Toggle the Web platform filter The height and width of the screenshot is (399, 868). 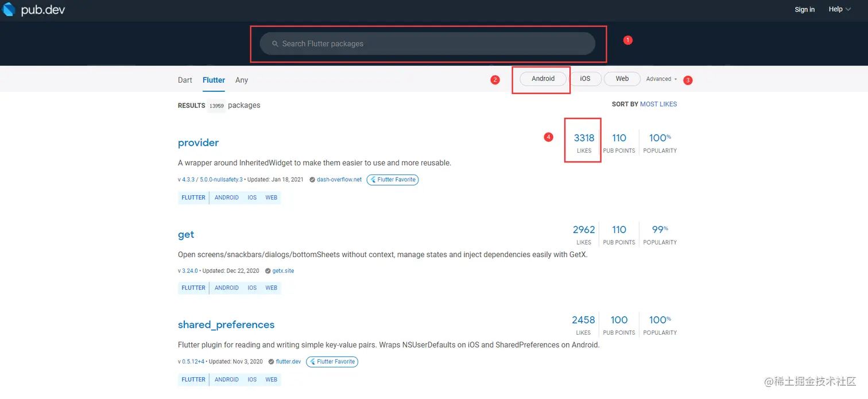coord(622,79)
